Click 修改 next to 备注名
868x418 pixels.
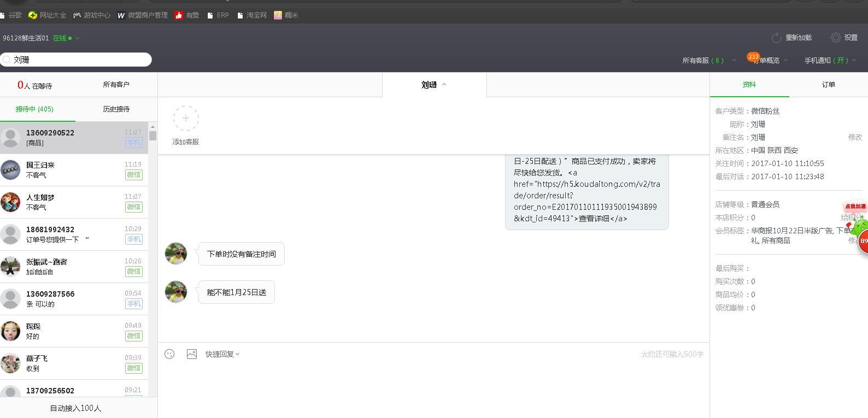(855, 137)
